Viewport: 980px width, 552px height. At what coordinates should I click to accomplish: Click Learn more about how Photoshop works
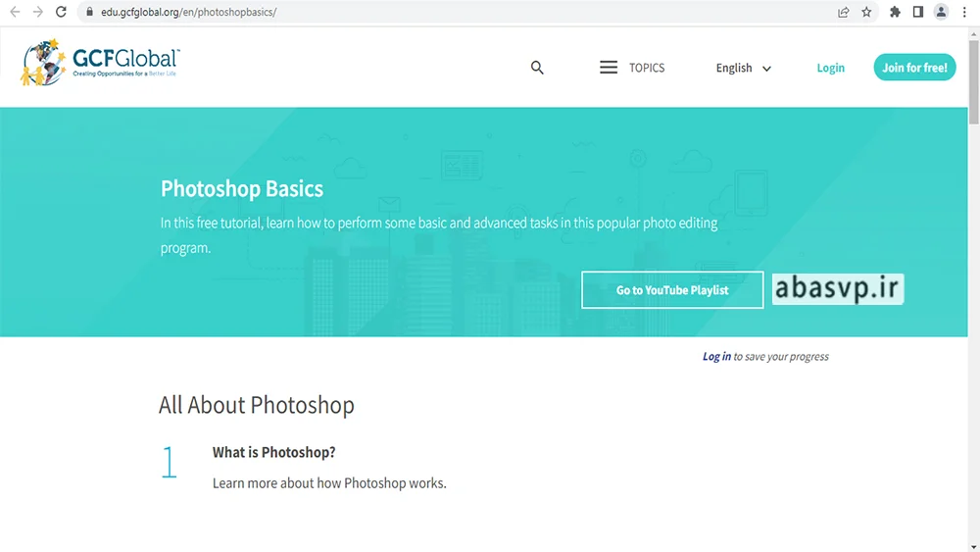tap(329, 483)
